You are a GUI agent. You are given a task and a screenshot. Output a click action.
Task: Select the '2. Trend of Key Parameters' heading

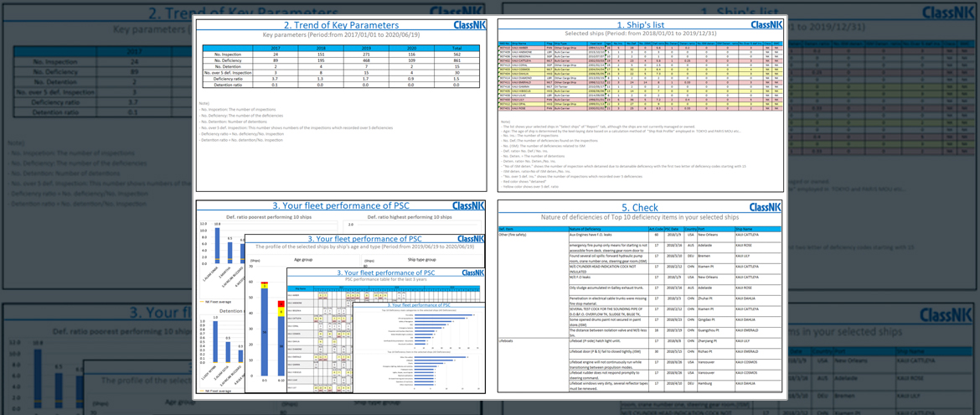coord(339,25)
